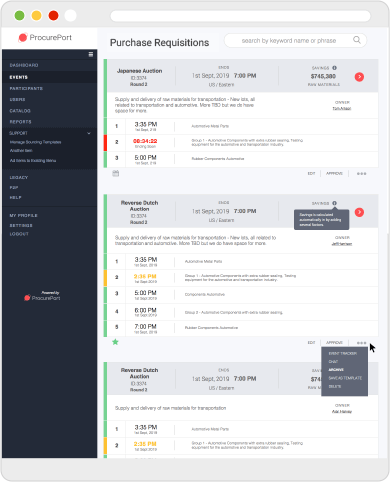The width and height of the screenshot is (390, 482).
Task: Open Dashboard in the sidebar
Action: click(x=24, y=65)
